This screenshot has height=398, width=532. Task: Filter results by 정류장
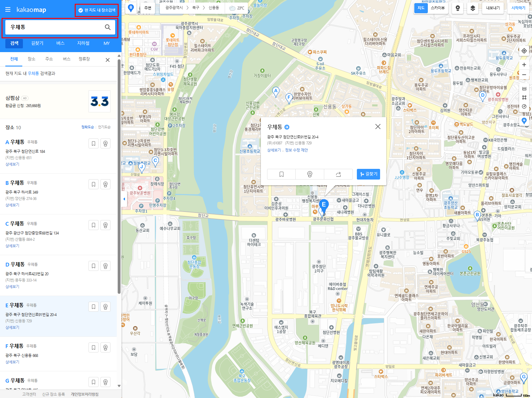[84, 59]
